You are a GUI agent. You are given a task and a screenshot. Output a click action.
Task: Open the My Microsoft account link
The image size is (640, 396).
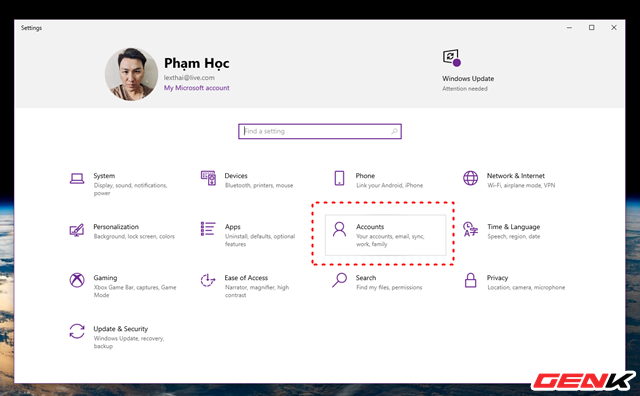[196, 88]
